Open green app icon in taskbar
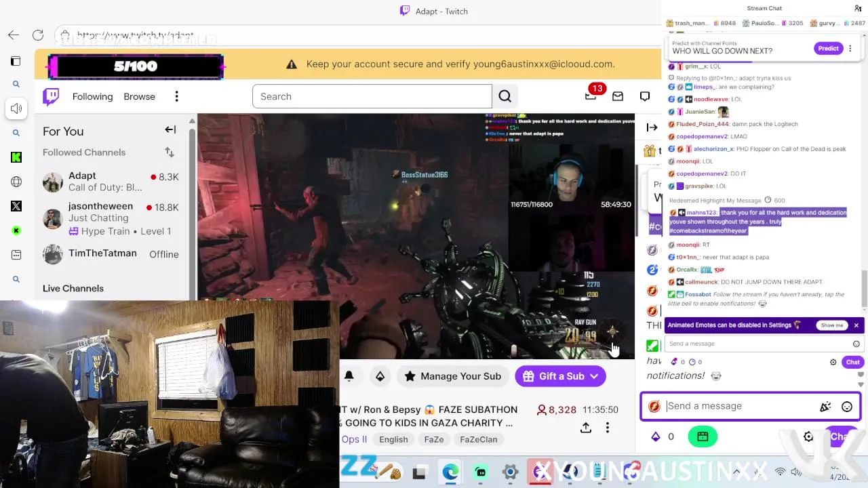The height and width of the screenshot is (488, 868). (x=481, y=472)
